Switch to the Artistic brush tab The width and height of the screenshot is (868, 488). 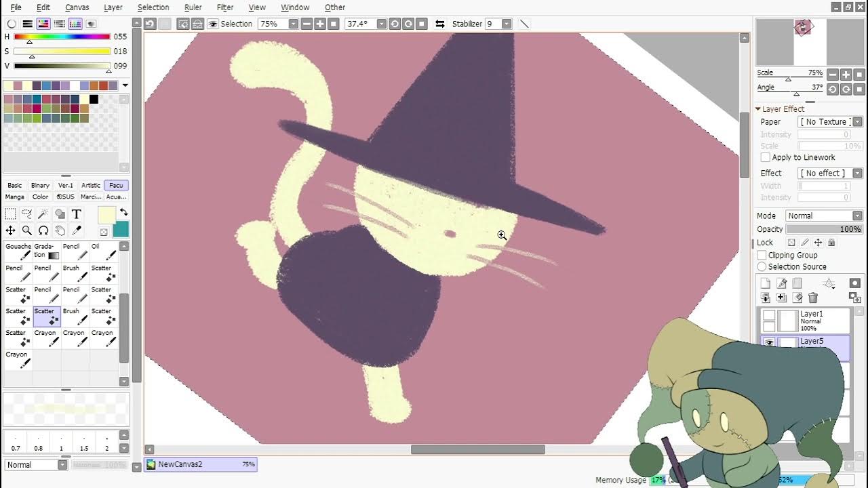click(x=91, y=185)
